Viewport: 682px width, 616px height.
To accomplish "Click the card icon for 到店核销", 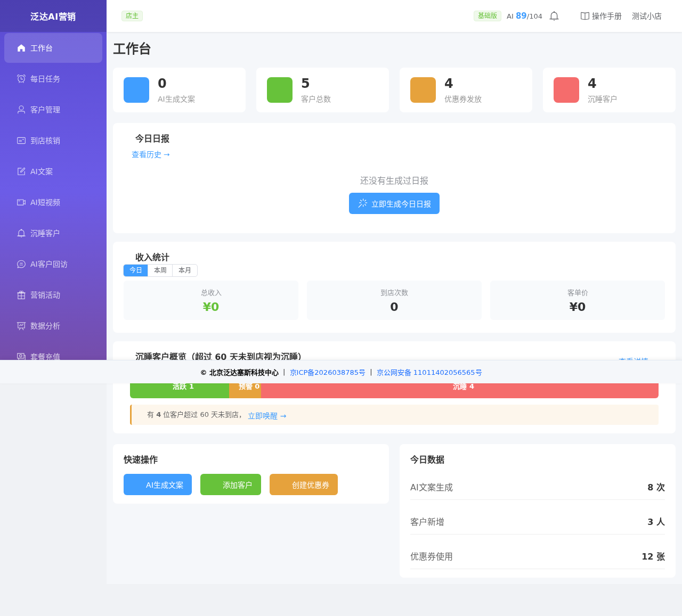I will point(21,141).
